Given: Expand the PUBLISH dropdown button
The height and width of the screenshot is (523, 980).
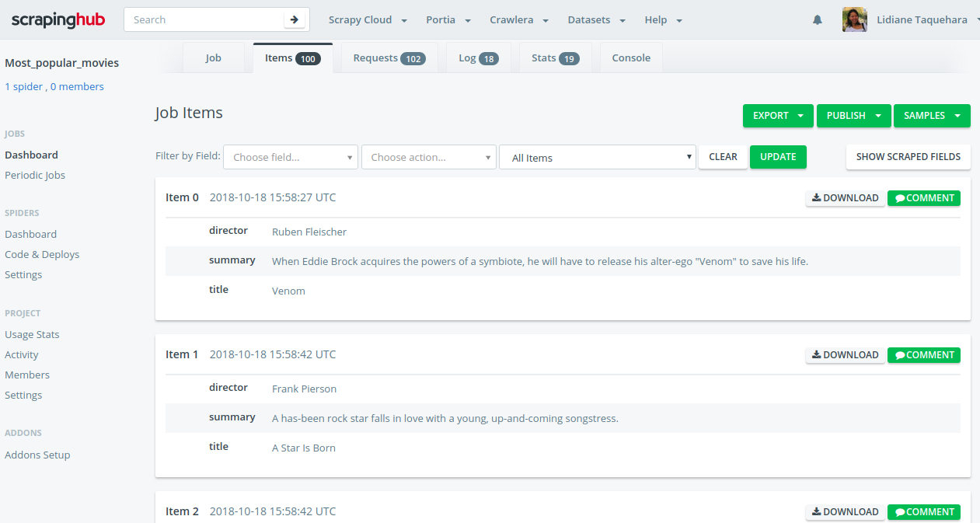Looking at the screenshot, I should tap(854, 116).
